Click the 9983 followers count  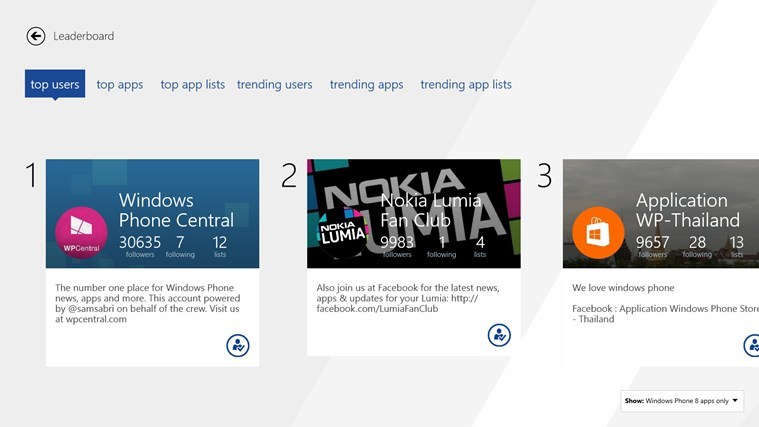[x=397, y=246]
